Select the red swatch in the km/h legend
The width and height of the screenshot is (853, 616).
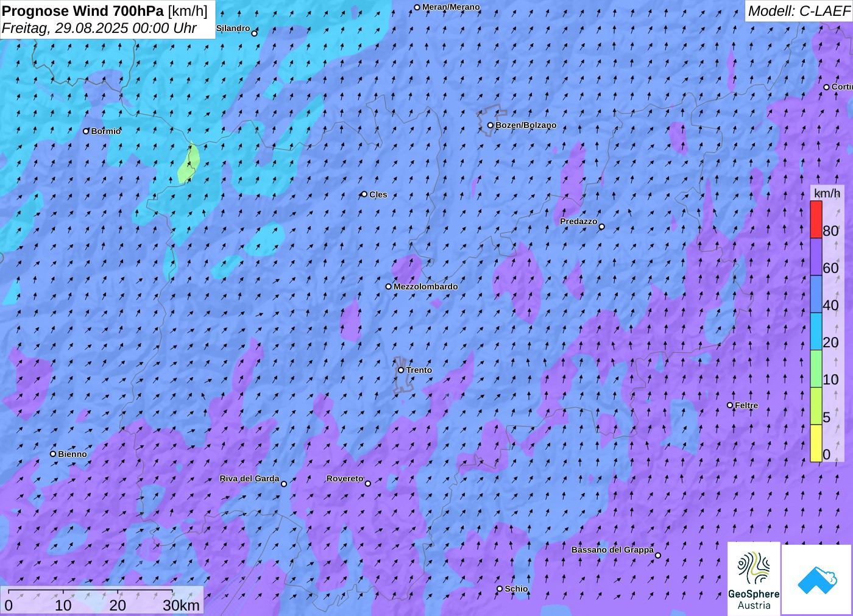coord(816,219)
